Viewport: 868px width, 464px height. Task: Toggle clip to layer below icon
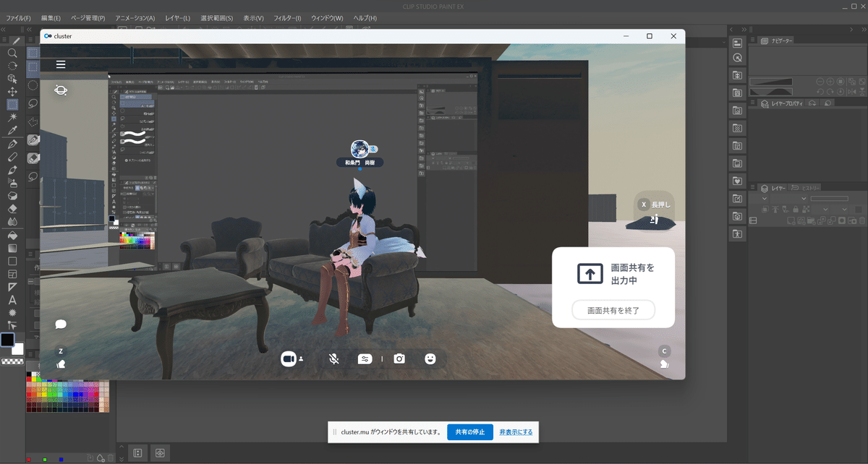pyautogui.click(x=764, y=210)
